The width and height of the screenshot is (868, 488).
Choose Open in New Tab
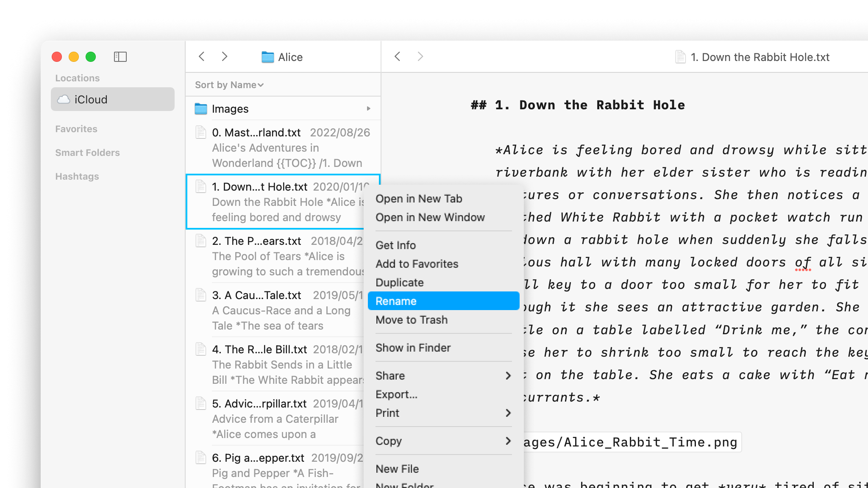(x=444, y=199)
